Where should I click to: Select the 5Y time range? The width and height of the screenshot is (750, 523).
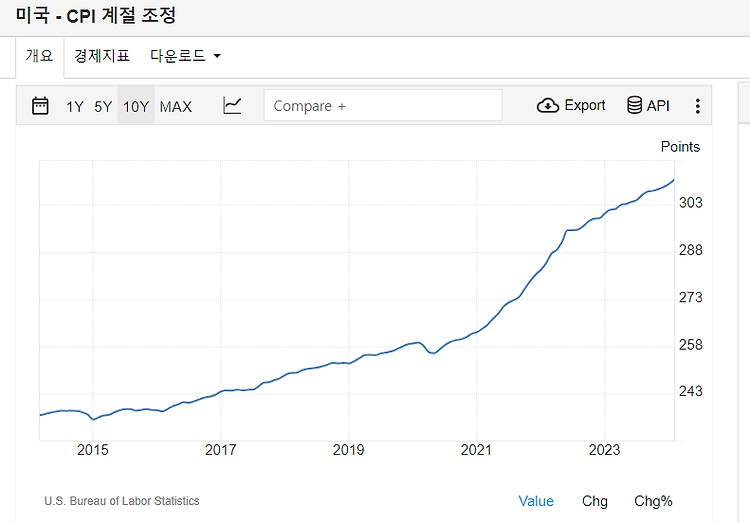(103, 106)
